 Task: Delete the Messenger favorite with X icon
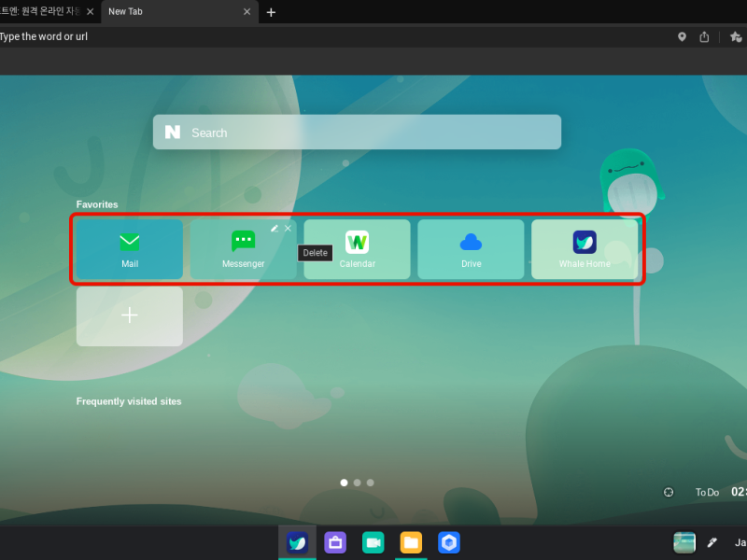pyautogui.click(x=288, y=229)
